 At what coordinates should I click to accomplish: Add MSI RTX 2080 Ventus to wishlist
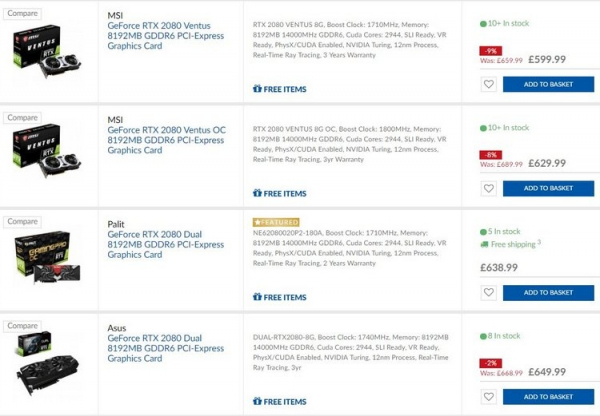[x=488, y=84]
